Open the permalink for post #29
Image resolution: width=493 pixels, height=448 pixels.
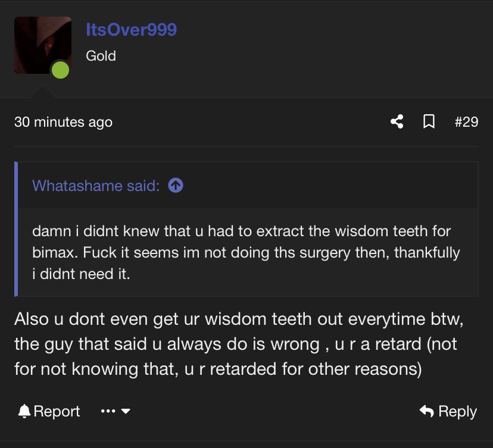click(x=466, y=122)
